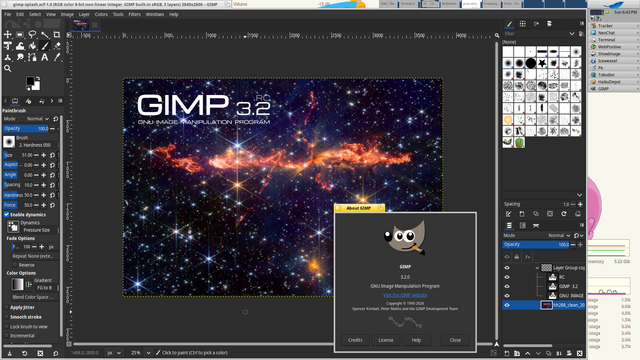Click the merge down layer icon
The width and height of the screenshot is (640, 360).
click(x=559, y=353)
